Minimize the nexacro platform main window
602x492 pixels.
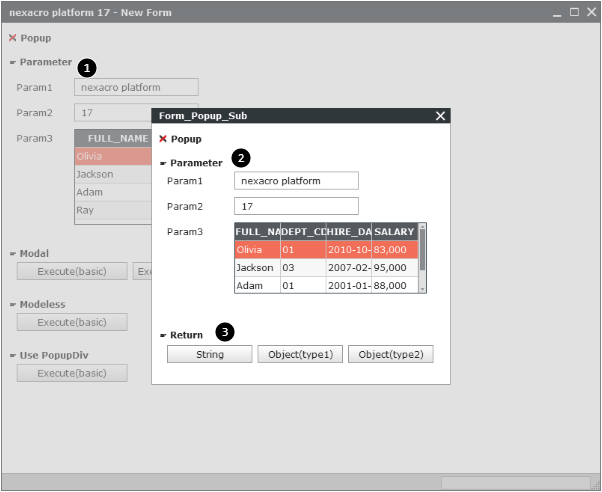559,12
